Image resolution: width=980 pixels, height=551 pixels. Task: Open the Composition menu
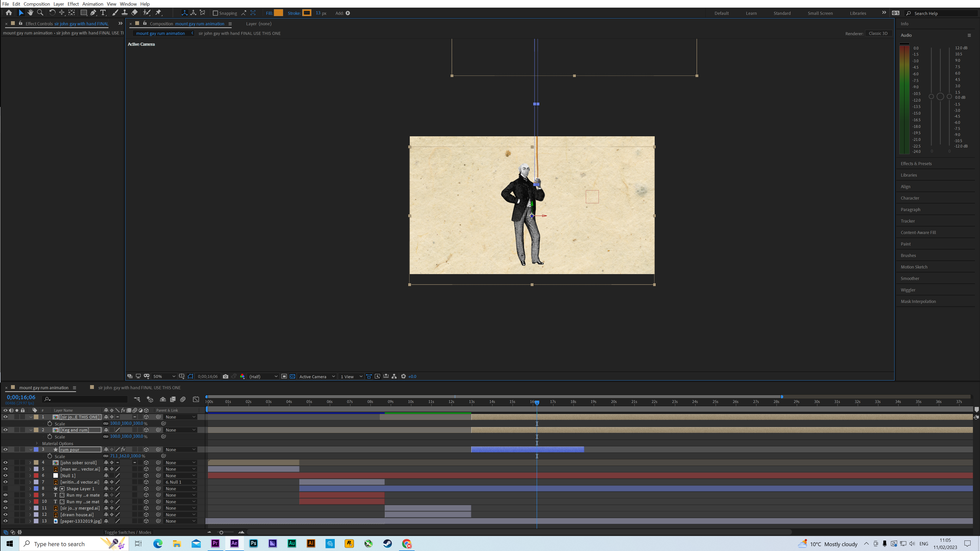(36, 4)
